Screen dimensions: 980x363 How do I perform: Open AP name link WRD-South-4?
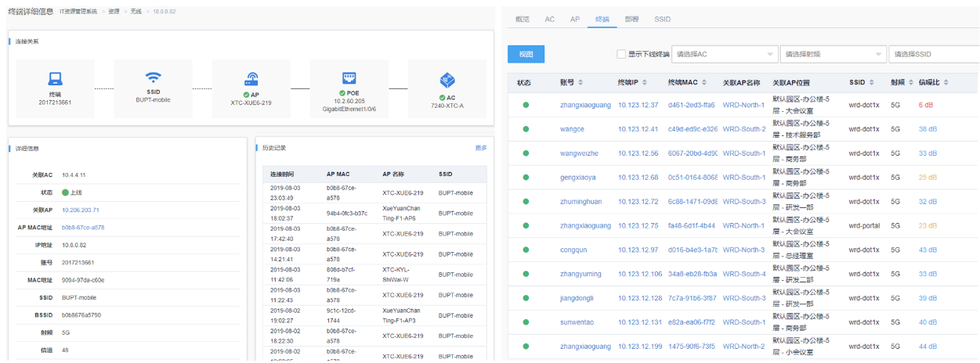click(x=744, y=274)
